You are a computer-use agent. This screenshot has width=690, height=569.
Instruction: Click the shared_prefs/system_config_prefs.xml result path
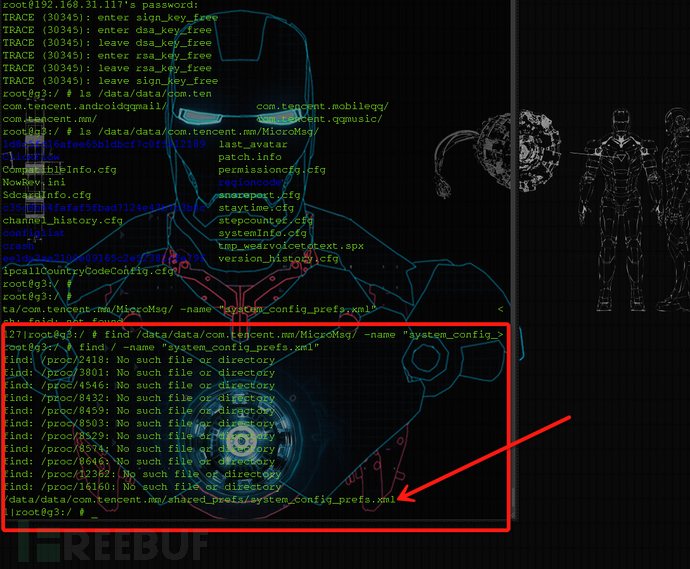(x=200, y=498)
